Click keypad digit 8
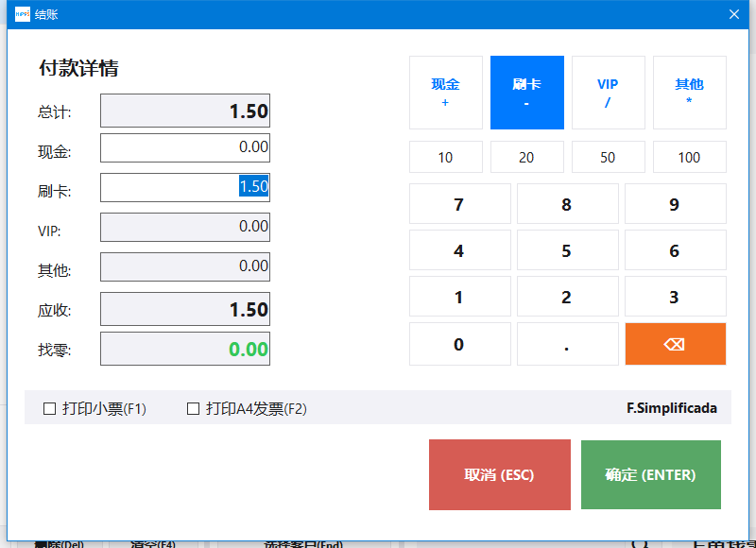 [568, 204]
